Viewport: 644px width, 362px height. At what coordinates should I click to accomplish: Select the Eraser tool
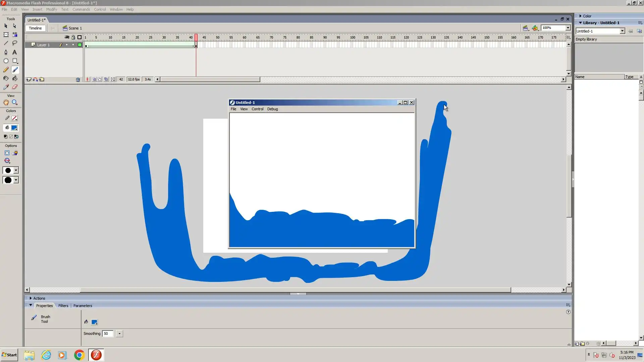(x=15, y=87)
